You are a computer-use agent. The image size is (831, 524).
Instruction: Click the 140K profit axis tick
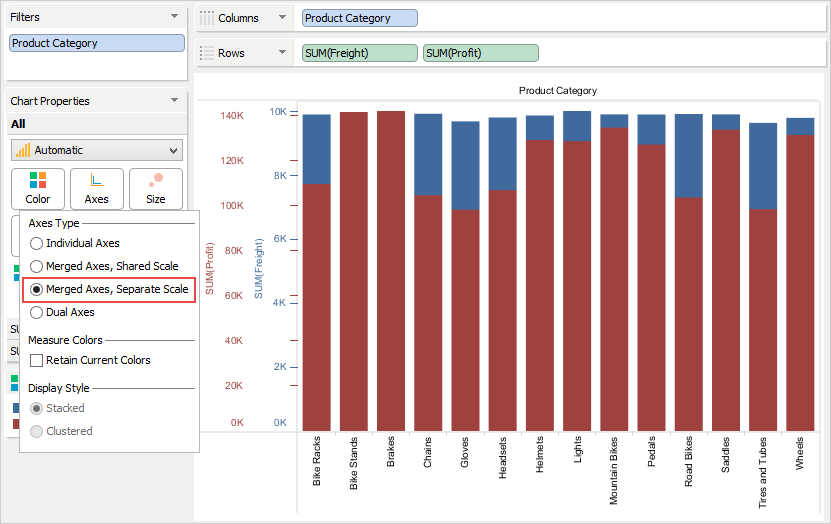click(232, 116)
